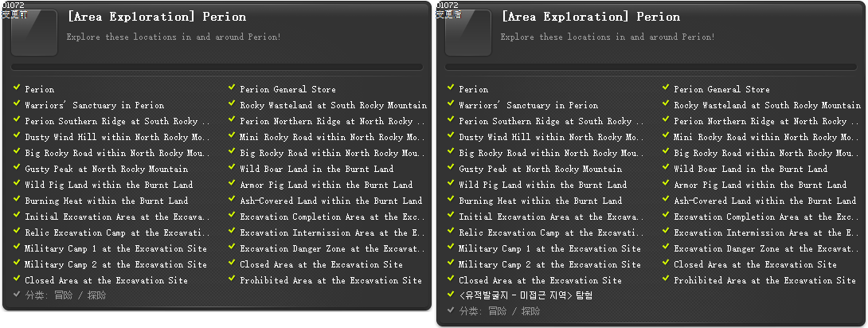The image size is (868, 328).
Task: Toggle Warriors' Sanctuary in Perion check, left panel
Action: tap(18, 104)
